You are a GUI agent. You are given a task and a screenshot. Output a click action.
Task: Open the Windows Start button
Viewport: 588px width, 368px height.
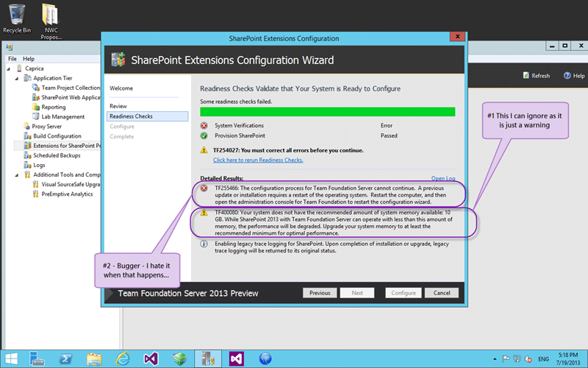point(11,358)
